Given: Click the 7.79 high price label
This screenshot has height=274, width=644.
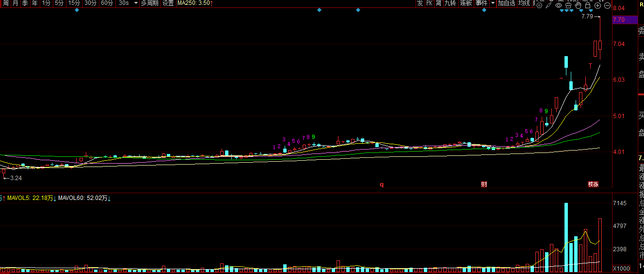Looking at the screenshot, I should click(587, 16).
